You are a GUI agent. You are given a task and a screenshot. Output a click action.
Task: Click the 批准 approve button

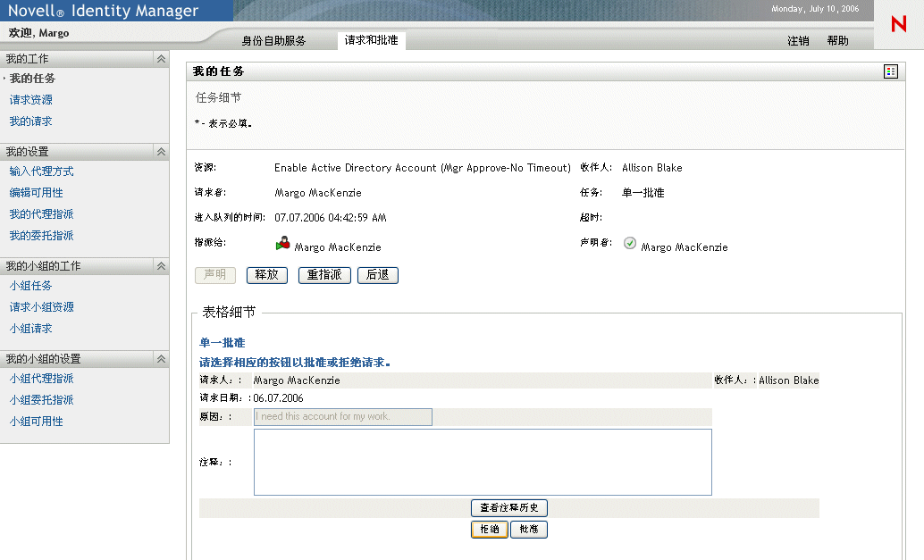click(529, 530)
